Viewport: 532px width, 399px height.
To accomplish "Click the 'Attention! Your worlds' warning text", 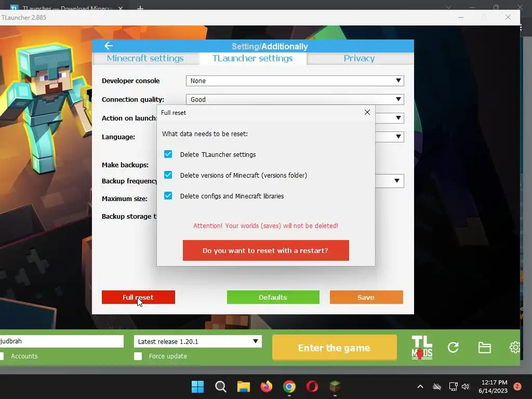I will [265, 225].
